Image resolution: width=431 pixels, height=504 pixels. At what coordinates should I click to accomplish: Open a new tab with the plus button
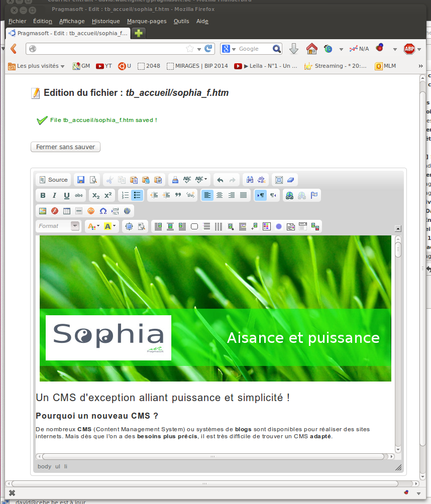139,33
